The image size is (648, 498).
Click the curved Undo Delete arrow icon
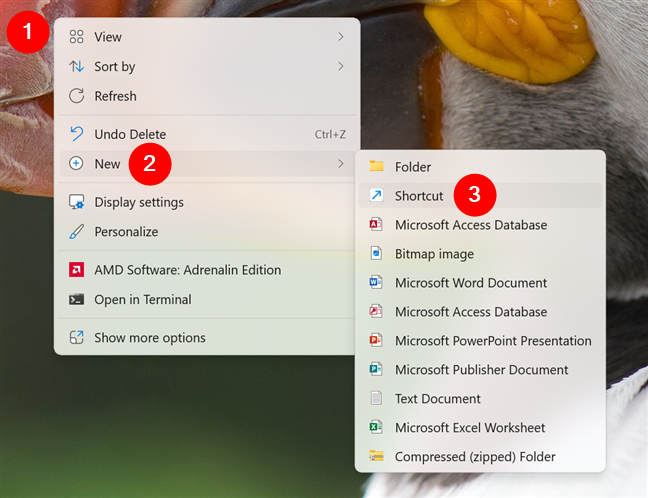point(76,134)
